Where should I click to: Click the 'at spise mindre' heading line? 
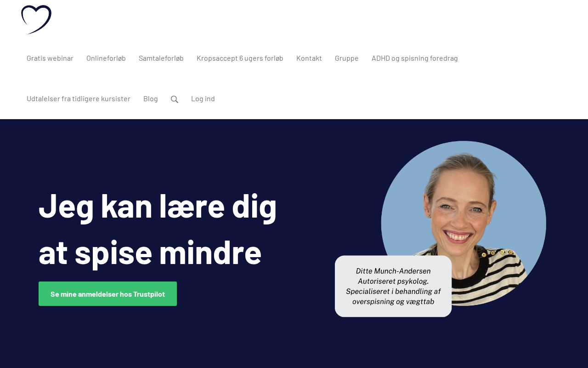tap(150, 252)
